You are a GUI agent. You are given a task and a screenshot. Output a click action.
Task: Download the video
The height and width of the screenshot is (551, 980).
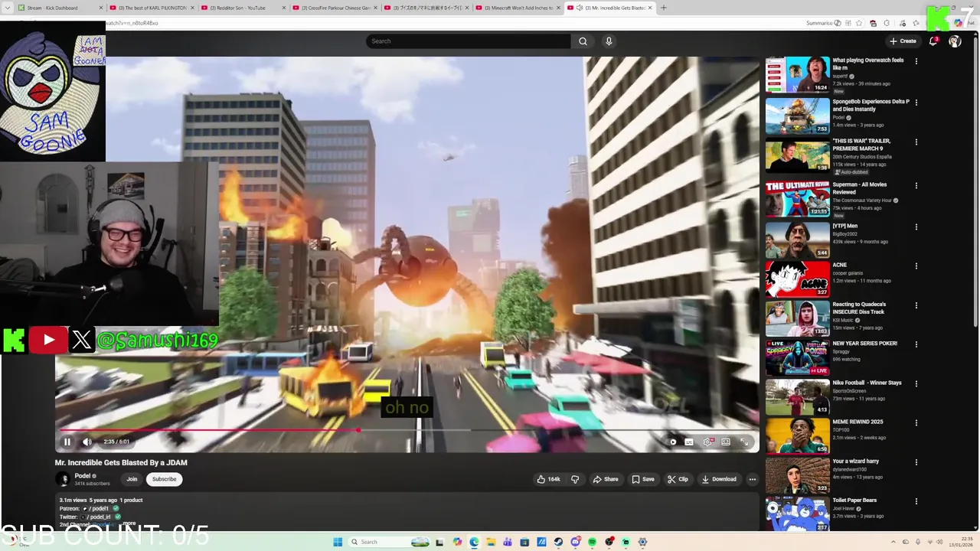[719, 479]
